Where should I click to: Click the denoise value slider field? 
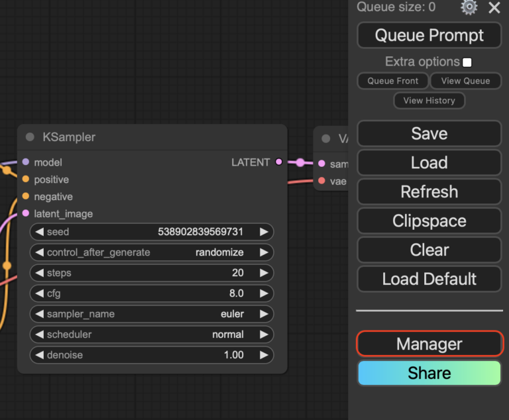[x=152, y=355]
